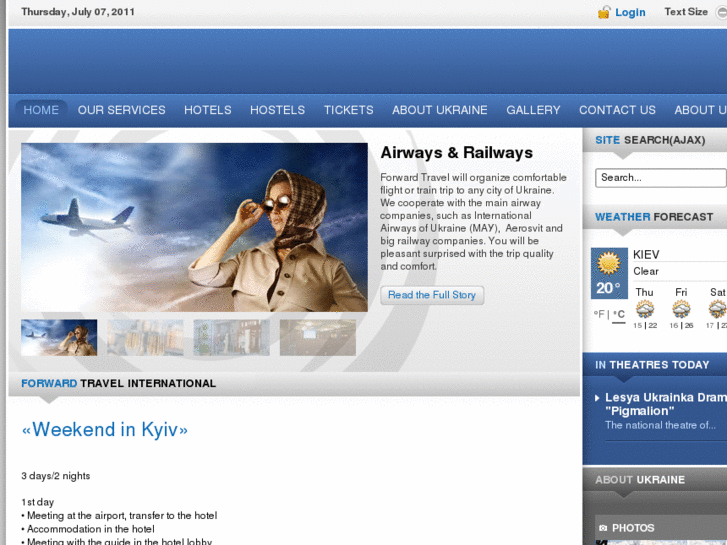Screen dimensions: 727x545
Task: Click the WEATHER FORECAST heading
Action: [x=654, y=217]
